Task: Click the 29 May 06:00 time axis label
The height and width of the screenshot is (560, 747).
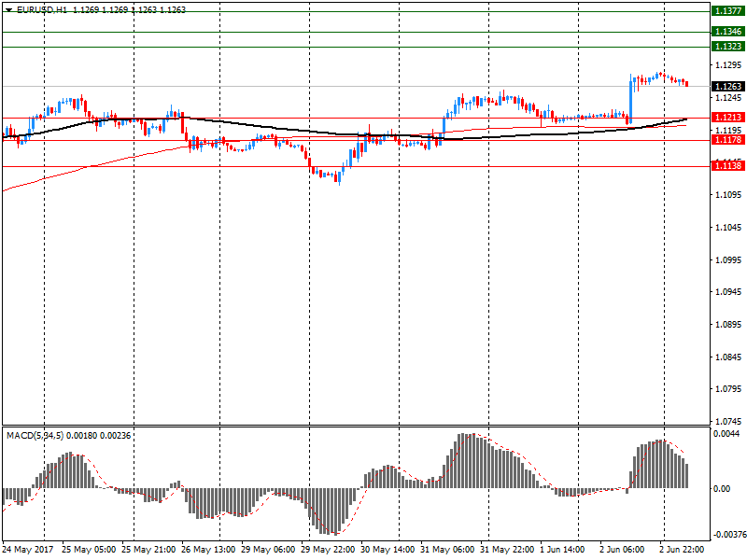Action: (268, 550)
